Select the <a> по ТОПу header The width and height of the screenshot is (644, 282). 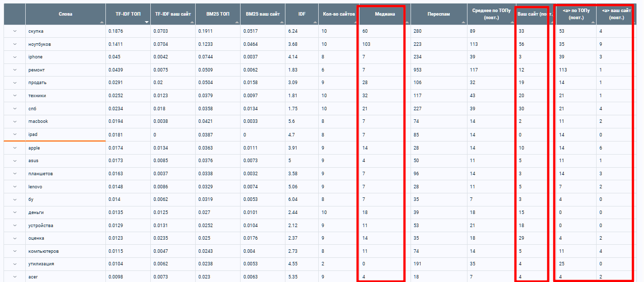tap(575, 14)
